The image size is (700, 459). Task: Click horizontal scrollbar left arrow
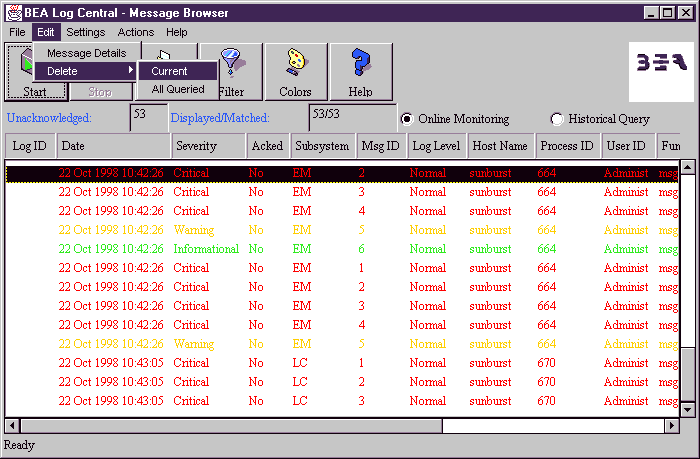(x=12, y=426)
